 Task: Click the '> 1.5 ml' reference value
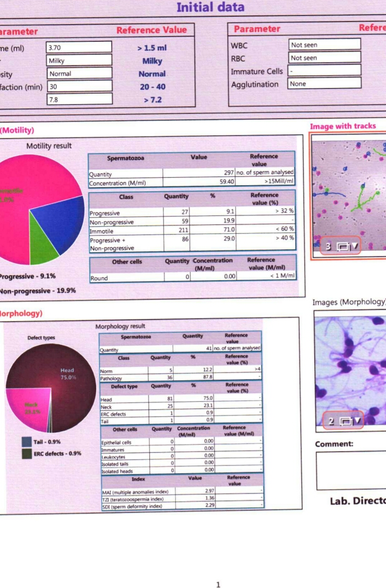point(152,48)
